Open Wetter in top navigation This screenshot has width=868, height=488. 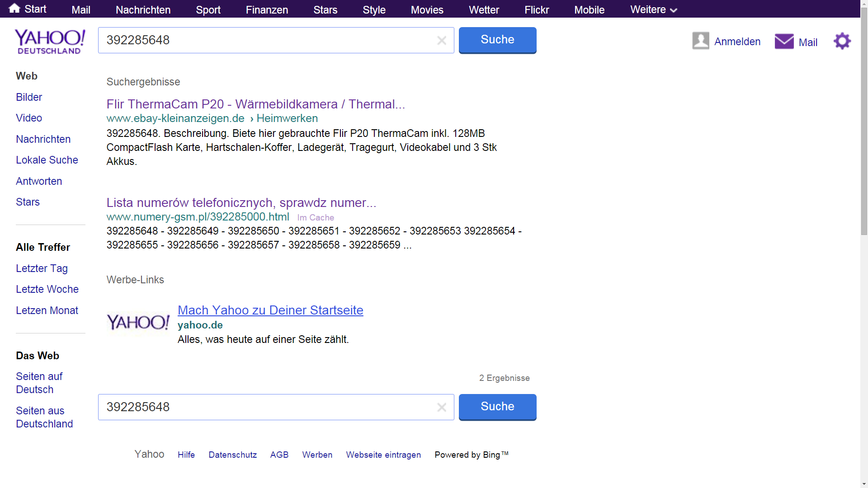click(484, 10)
